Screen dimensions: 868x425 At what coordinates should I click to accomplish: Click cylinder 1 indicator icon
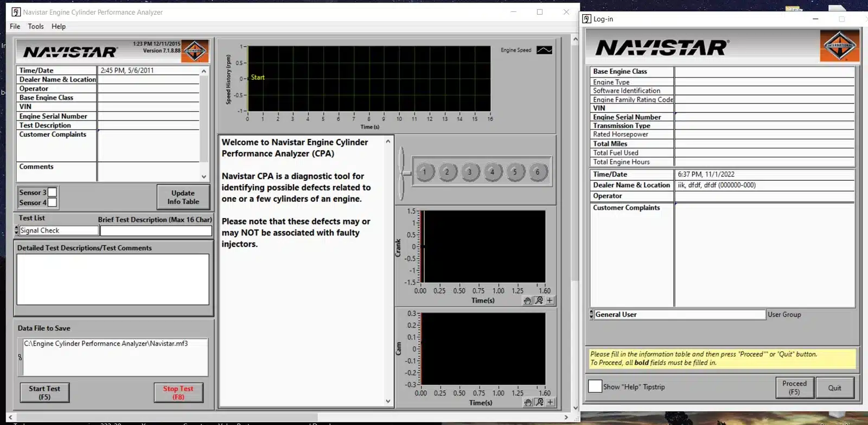[x=425, y=172]
